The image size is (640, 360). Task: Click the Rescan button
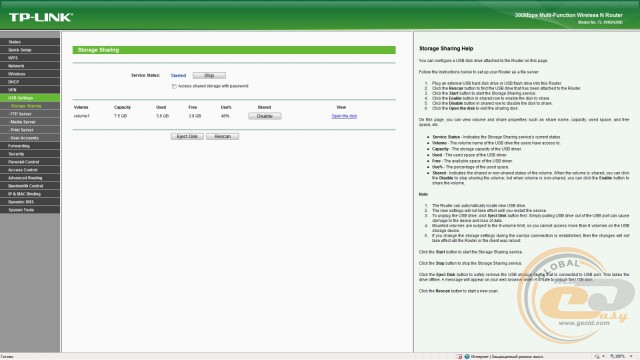pyautogui.click(x=222, y=136)
